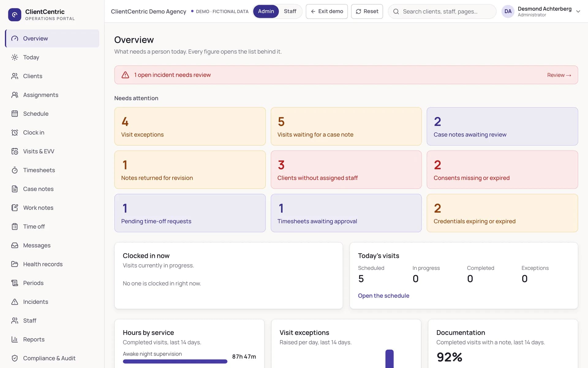This screenshot has width=588, height=368.
Task: Click the Time off clipboard icon
Action: (15, 227)
